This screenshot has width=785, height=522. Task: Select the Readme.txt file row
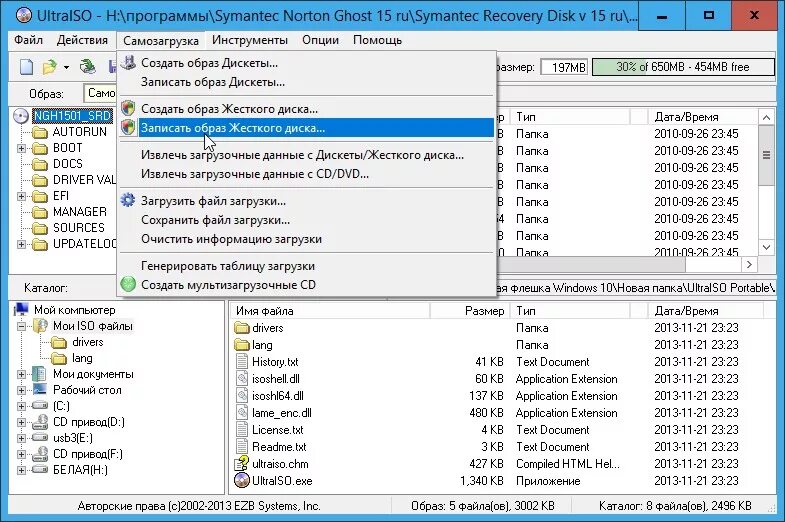(501, 446)
